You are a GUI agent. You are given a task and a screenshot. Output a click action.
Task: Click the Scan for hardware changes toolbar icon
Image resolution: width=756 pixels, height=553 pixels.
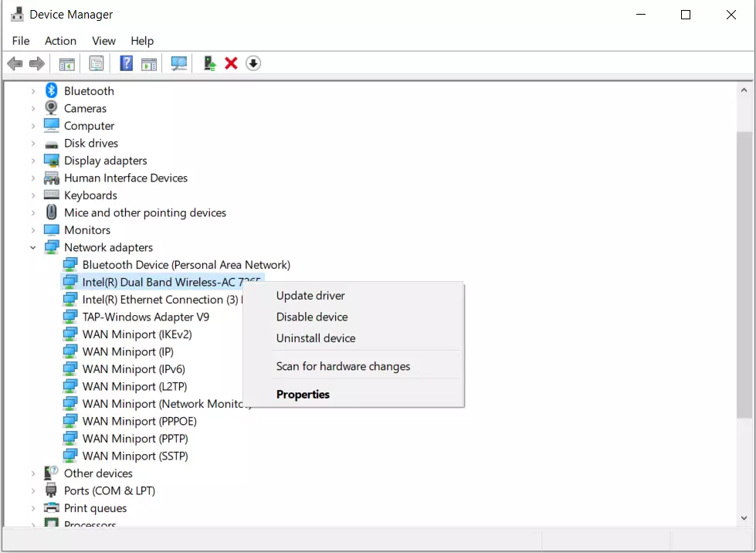click(179, 63)
